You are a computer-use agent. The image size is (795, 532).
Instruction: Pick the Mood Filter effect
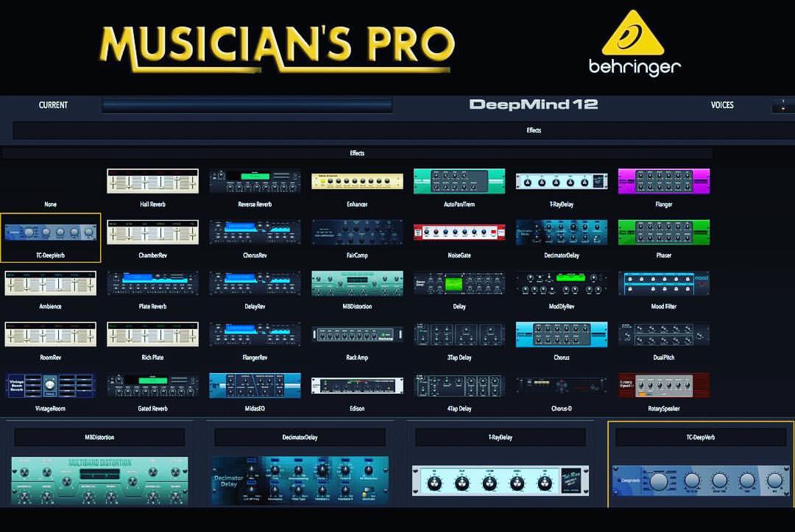tap(664, 283)
